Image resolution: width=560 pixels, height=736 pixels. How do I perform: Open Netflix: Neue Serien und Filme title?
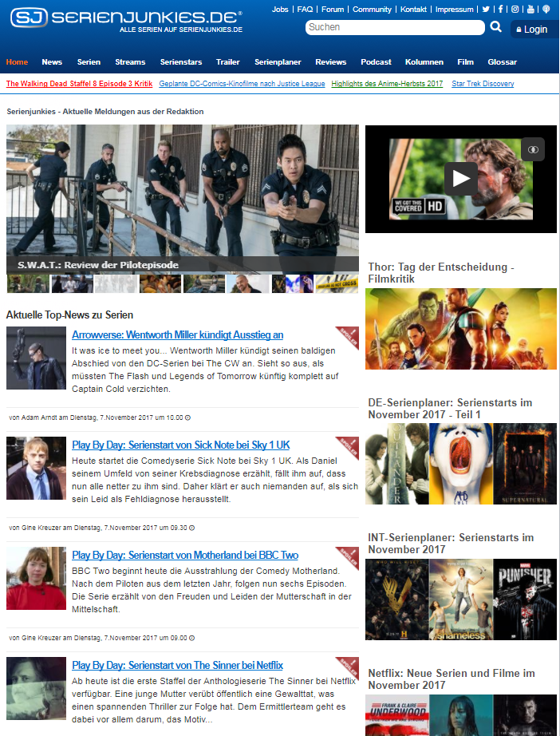click(x=452, y=679)
